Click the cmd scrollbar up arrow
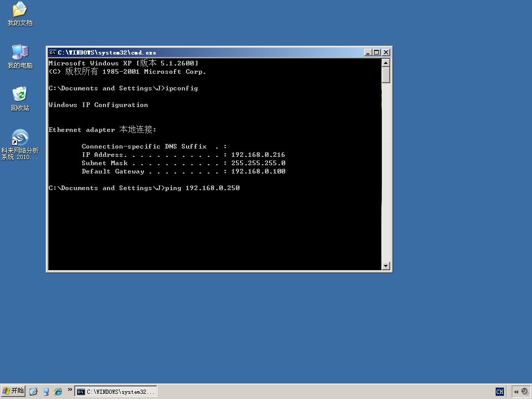Screen dimensions: 532x399 [386, 63]
